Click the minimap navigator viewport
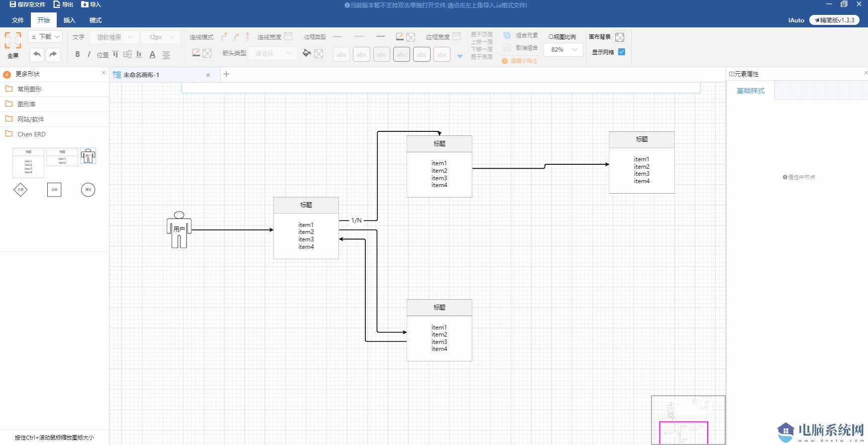The height and width of the screenshot is (445, 868). tap(683, 433)
